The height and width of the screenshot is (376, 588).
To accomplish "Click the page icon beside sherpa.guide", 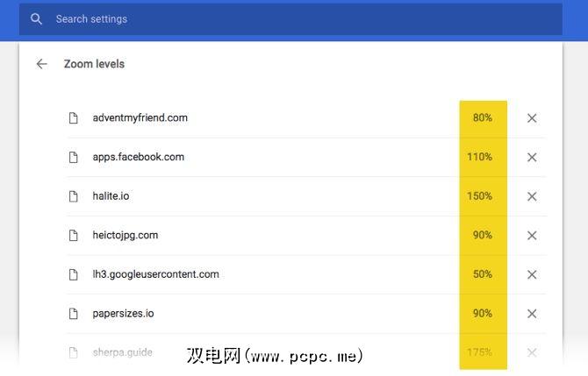I will (74, 352).
